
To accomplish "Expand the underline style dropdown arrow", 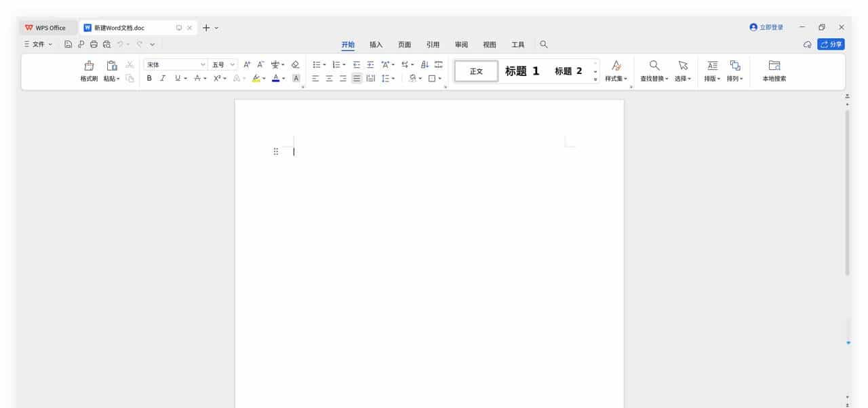I will pos(184,78).
